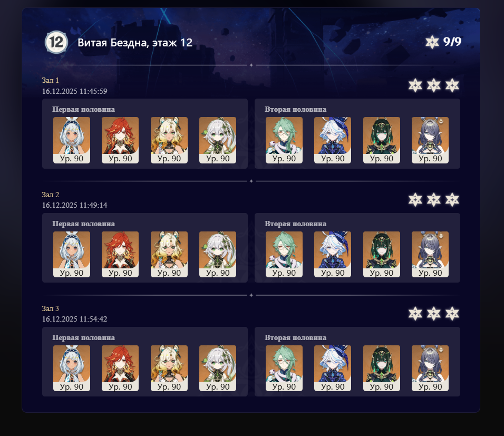This screenshot has height=436, width=504.
Task: Click Вторая половина header in Зал 2
Action: pyautogui.click(x=295, y=224)
